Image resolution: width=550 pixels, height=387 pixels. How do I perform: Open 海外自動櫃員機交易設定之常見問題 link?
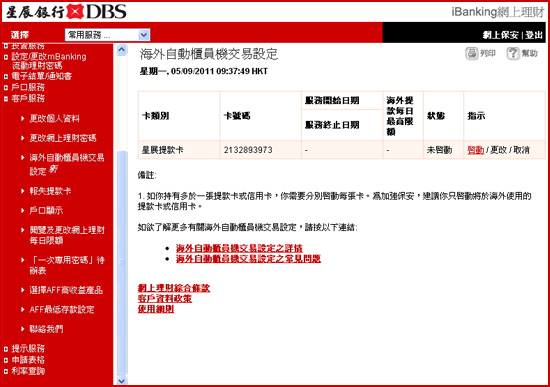248,259
